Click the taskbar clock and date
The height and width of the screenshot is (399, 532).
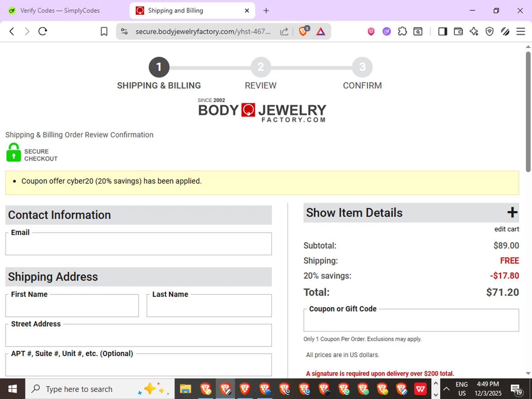point(488,389)
